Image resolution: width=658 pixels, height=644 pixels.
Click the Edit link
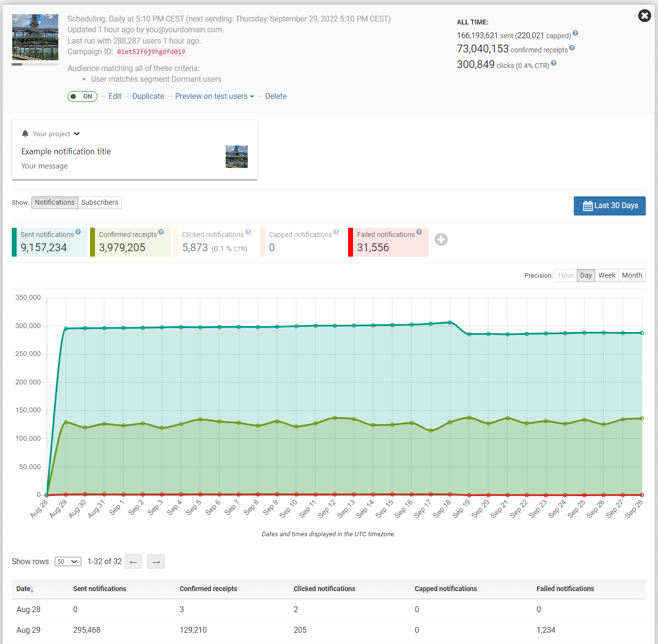tap(115, 96)
